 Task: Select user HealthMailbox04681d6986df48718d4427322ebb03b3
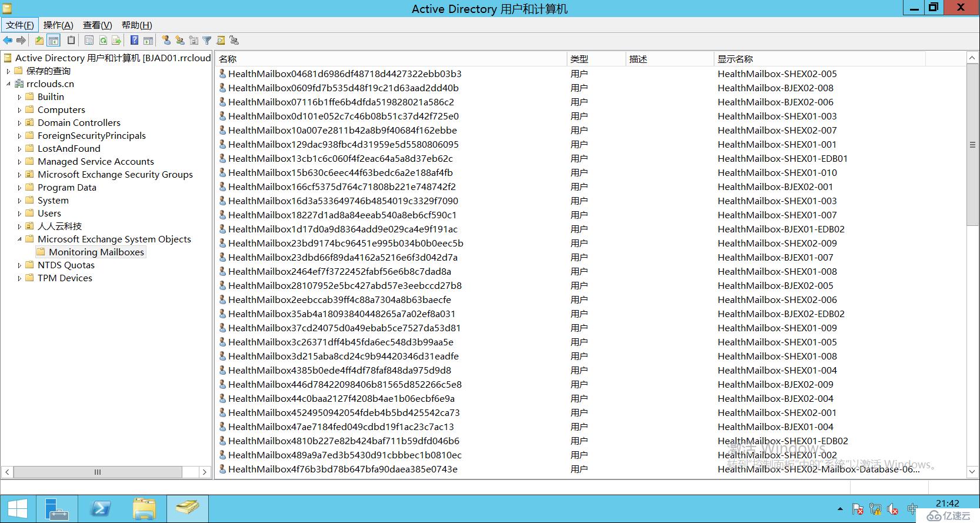(x=345, y=74)
